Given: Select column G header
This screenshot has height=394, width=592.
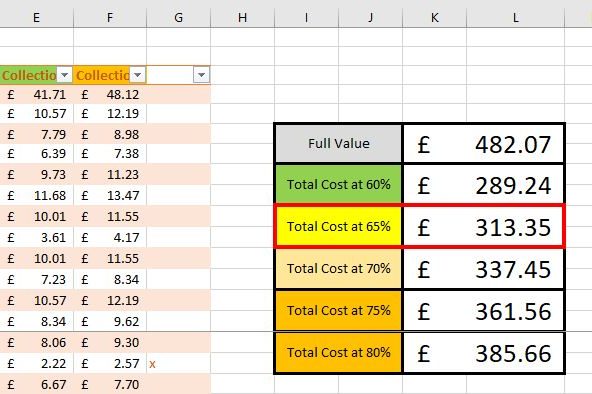Looking at the screenshot, I should coord(179,17).
